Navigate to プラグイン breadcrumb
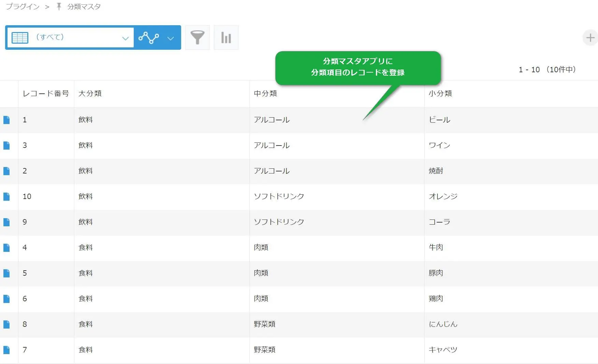 [22, 6]
